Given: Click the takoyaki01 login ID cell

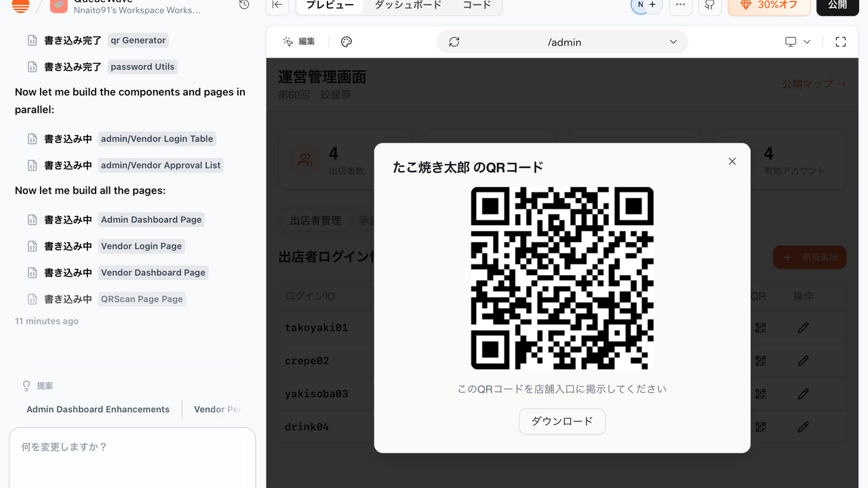Looking at the screenshot, I should 317,328.
